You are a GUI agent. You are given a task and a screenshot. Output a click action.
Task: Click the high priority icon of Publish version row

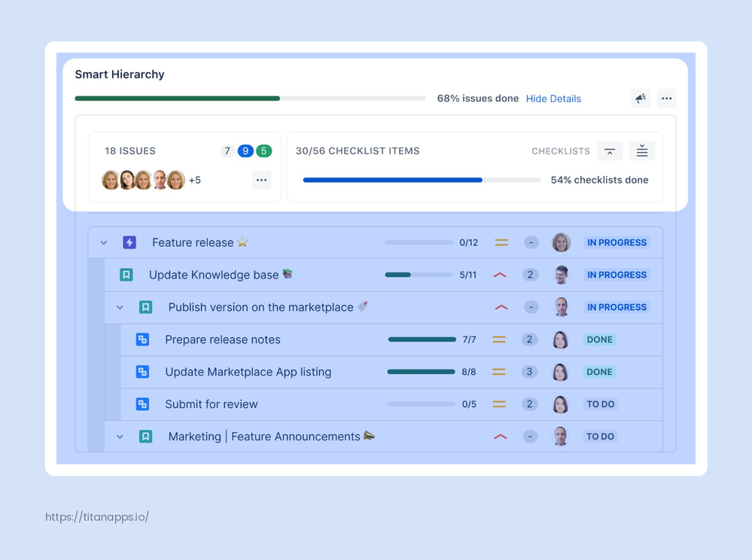pos(501,307)
